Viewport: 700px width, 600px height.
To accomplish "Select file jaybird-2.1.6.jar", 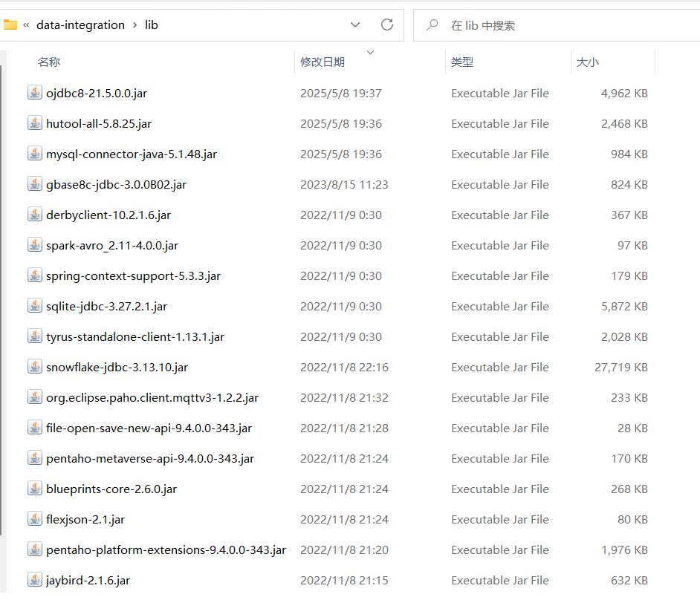I will pyautogui.click(x=88, y=581).
